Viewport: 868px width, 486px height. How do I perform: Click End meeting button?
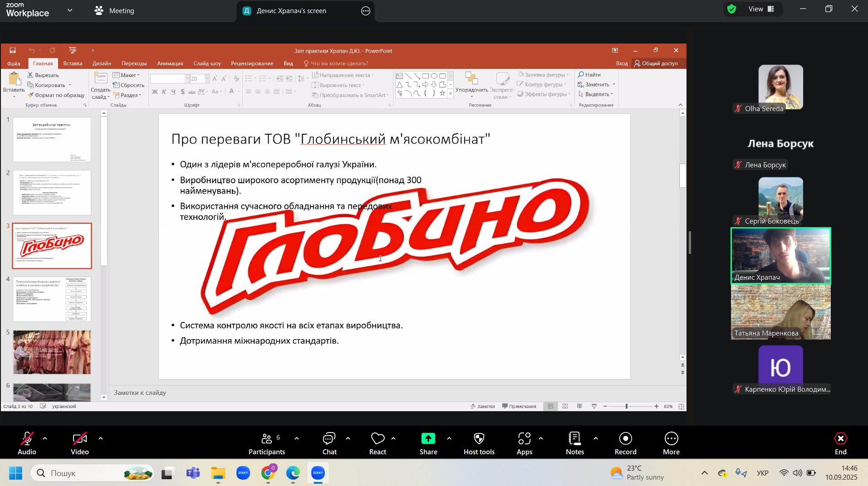click(841, 443)
